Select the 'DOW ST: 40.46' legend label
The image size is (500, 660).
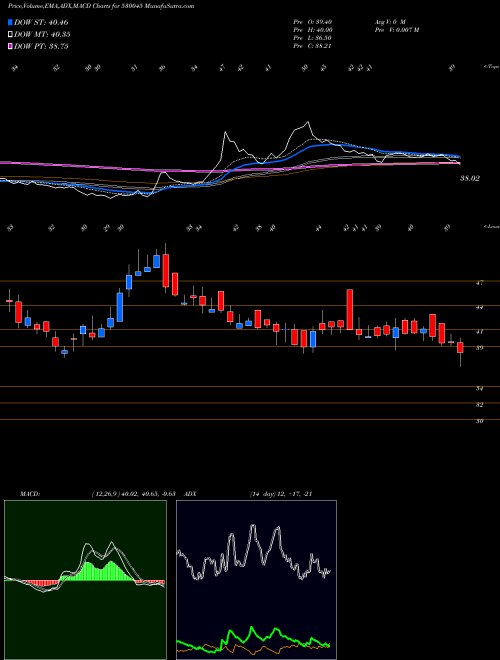click(x=41, y=22)
